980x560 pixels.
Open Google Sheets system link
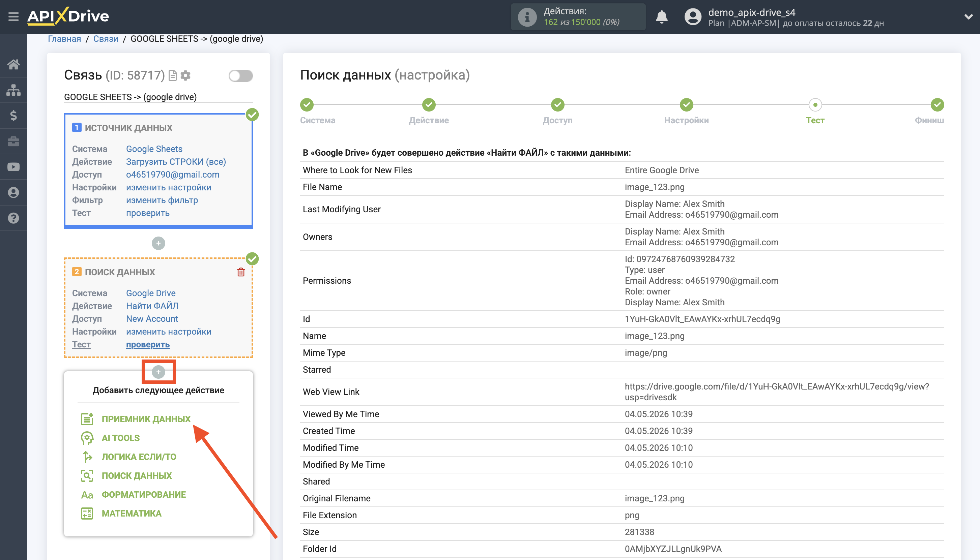pos(154,149)
